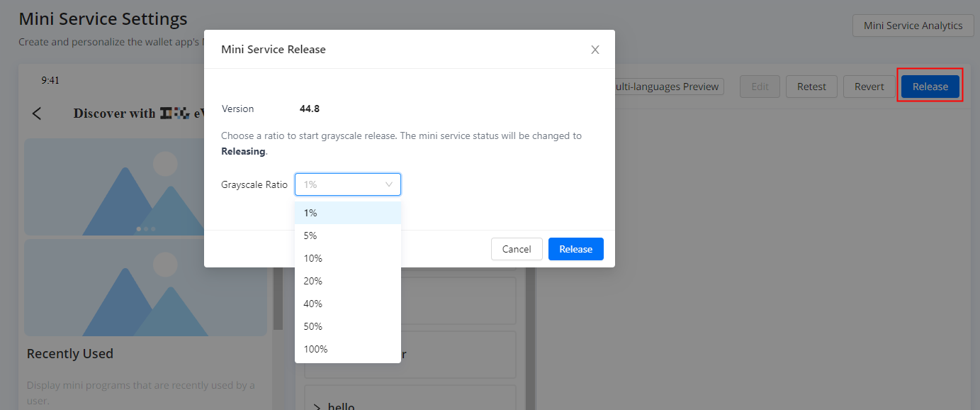
Task: Click the back arrow in phone preview
Action: pos(37,113)
